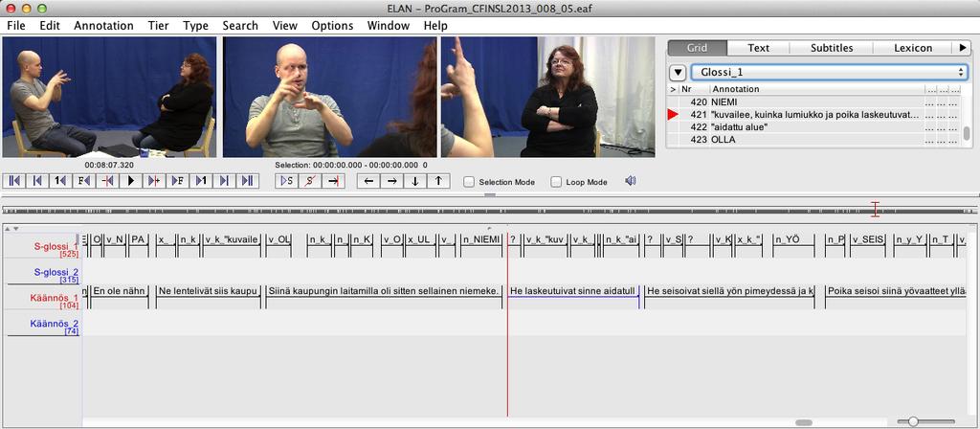Open the File menu
The image size is (980, 429).
[x=16, y=26]
